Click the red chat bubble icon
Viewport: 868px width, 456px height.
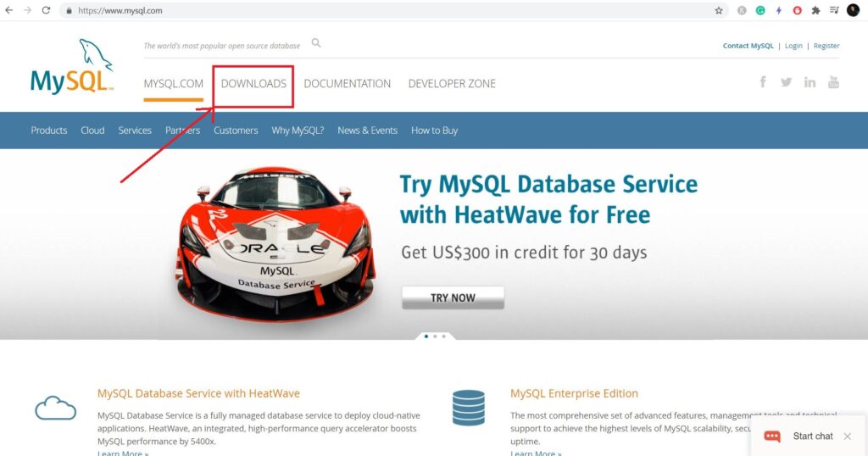(772, 436)
